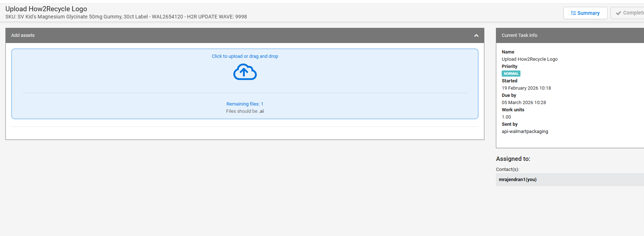The image size is (644, 236).
Task: Click the task name under the Name label
Action: (530, 59)
